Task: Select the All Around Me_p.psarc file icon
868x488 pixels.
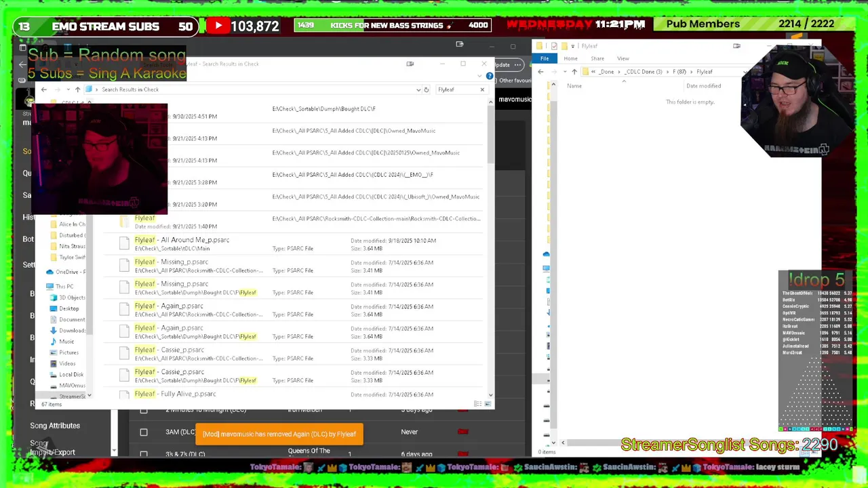Action: pos(124,244)
